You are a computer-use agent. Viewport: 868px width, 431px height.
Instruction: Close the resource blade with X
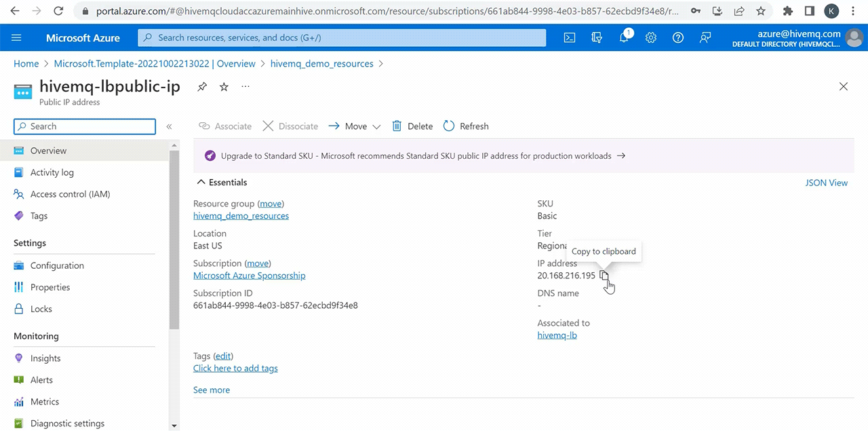[844, 87]
